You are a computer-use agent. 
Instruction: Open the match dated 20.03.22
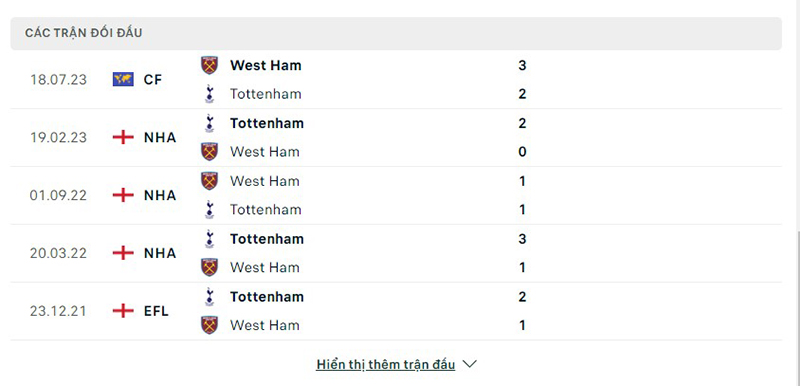point(396,253)
